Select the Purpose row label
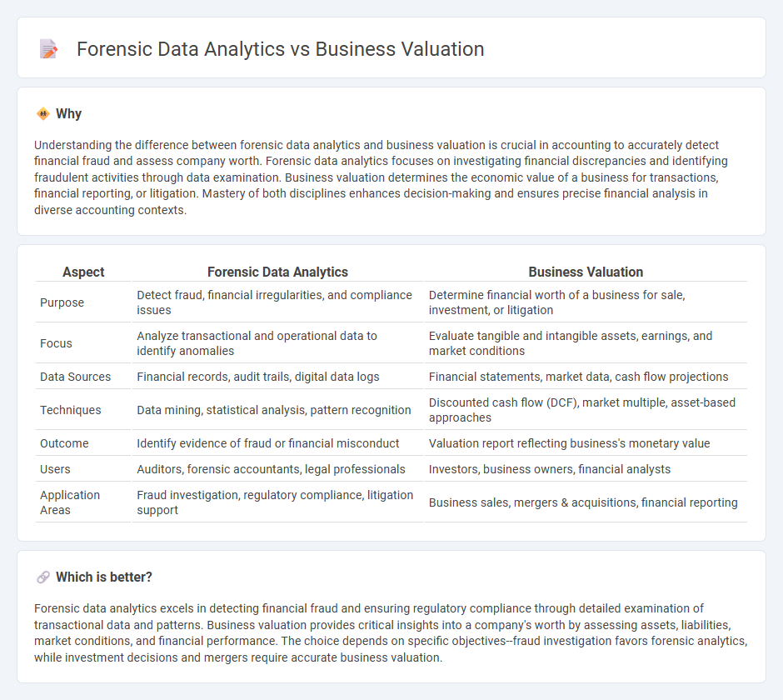Viewport: 783px width, 700px height. 62,302
